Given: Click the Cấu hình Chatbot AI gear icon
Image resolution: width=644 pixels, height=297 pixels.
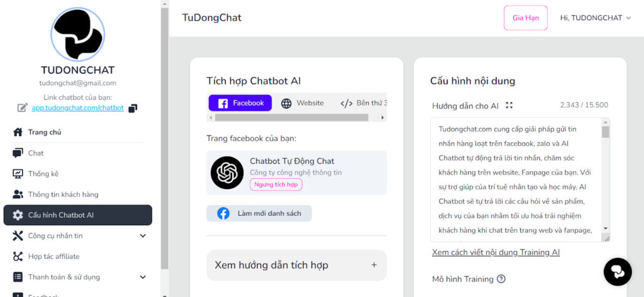Looking at the screenshot, I should [x=18, y=215].
